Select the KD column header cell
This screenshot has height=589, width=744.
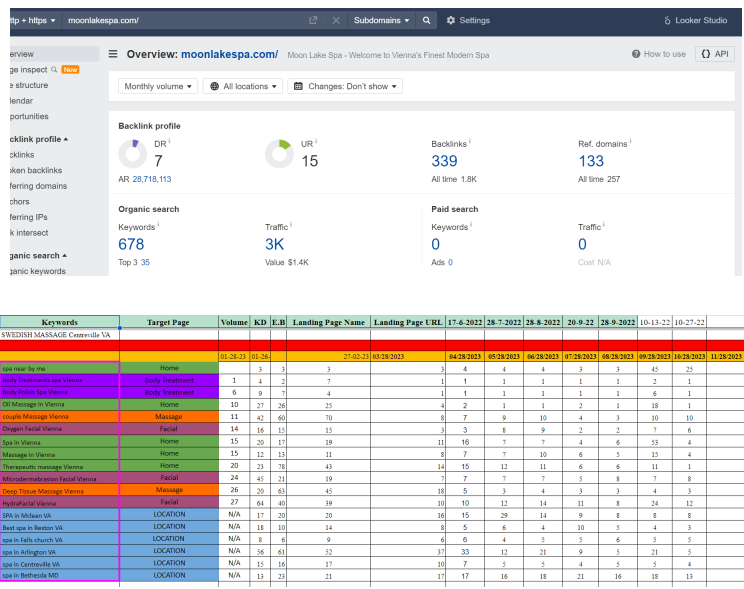[260, 322]
